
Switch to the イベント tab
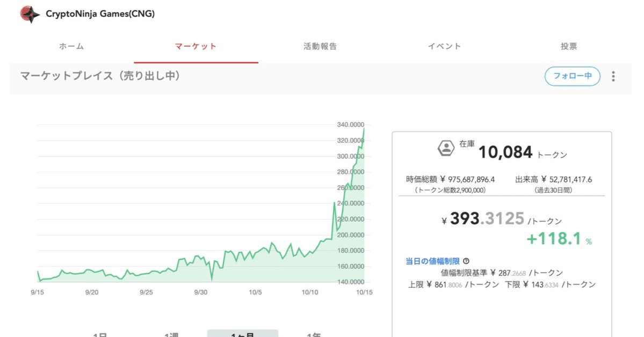pos(444,47)
